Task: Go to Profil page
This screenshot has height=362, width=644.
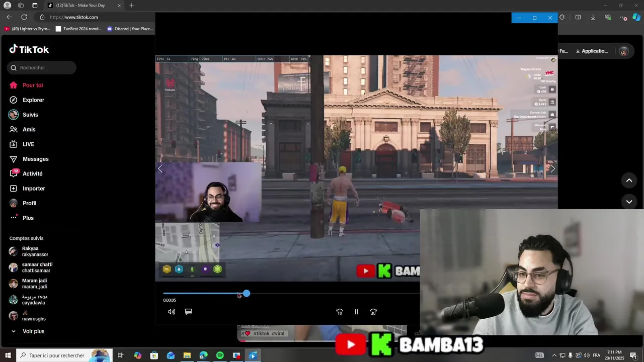Action: pyautogui.click(x=23, y=203)
